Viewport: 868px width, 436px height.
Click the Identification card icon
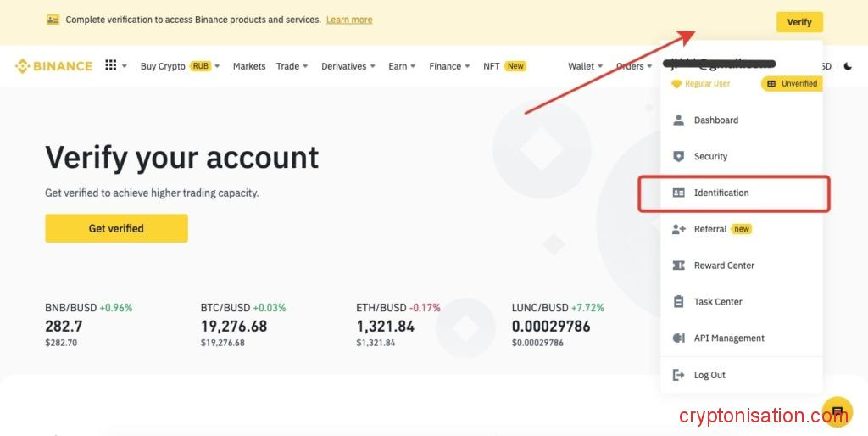(x=678, y=193)
